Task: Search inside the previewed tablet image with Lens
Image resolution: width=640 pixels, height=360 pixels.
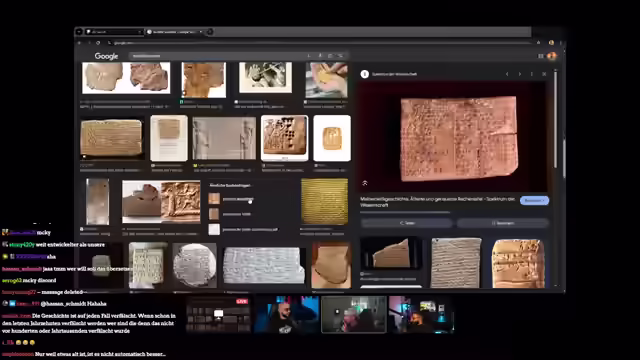Action: coord(365,183)
